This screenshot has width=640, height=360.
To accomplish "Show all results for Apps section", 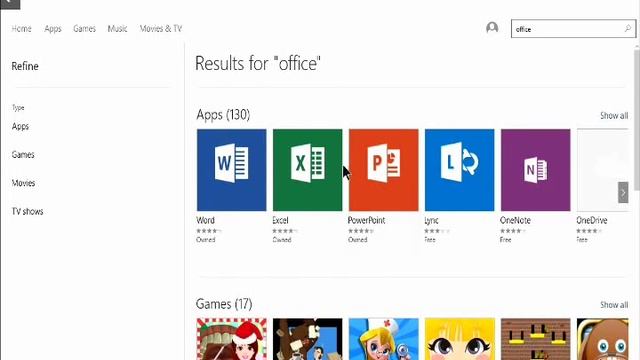I will [x=614, y=116].
